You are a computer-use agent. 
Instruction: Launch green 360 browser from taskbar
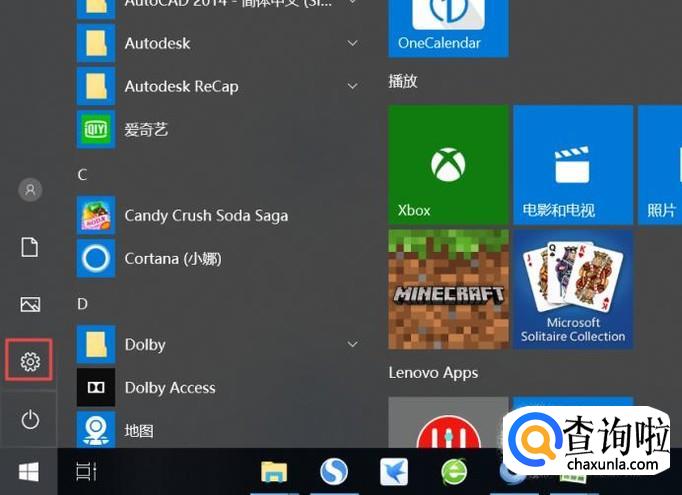pyautogui.click(x=454, y=472)
